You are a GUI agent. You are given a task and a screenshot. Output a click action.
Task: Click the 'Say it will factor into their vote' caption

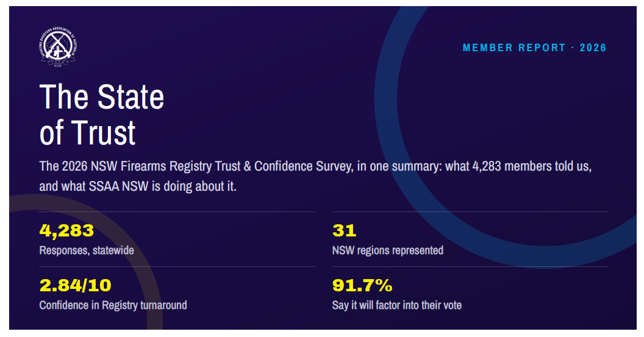click(397, 305)
